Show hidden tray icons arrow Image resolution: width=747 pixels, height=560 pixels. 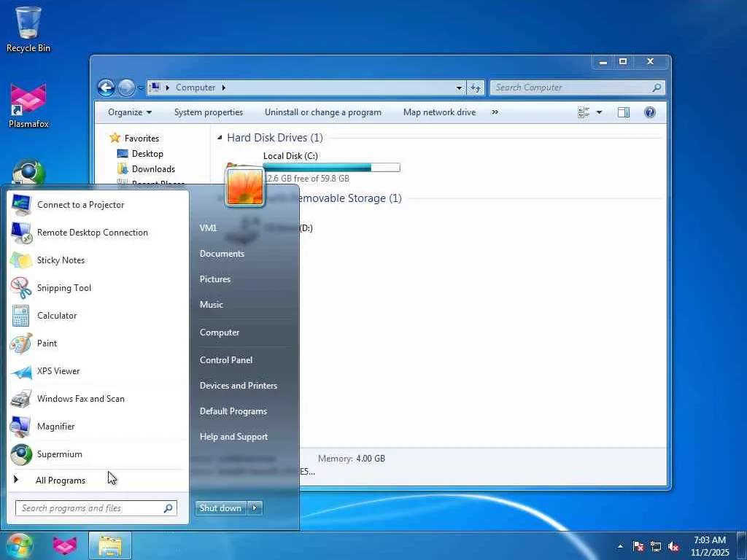[x=620, y=546]
